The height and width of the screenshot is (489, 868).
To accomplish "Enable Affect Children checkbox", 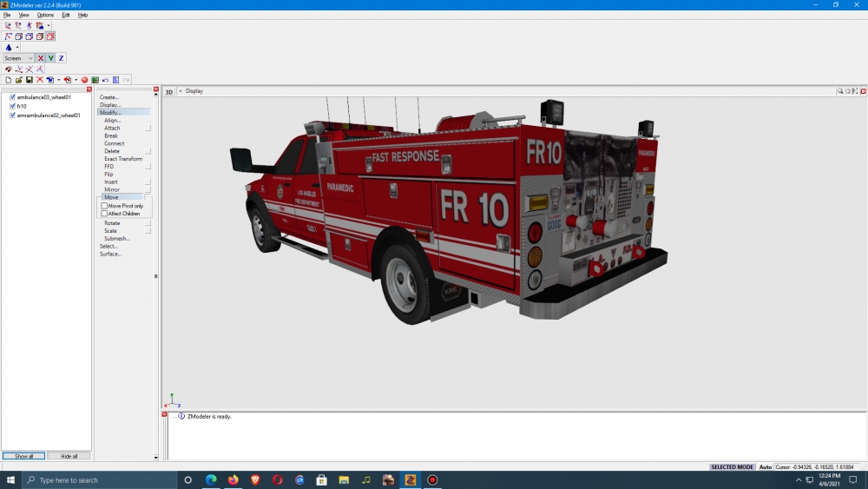I will (104, 213).
